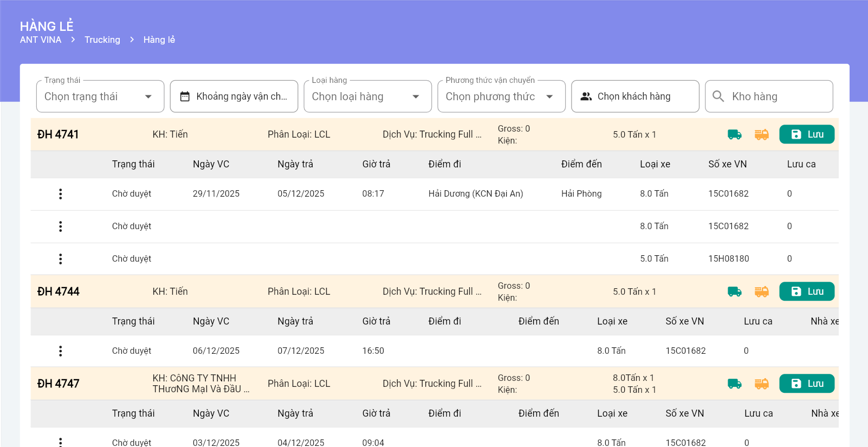Click the Ngày VC column header of ĐH 4741

[211, 164]
